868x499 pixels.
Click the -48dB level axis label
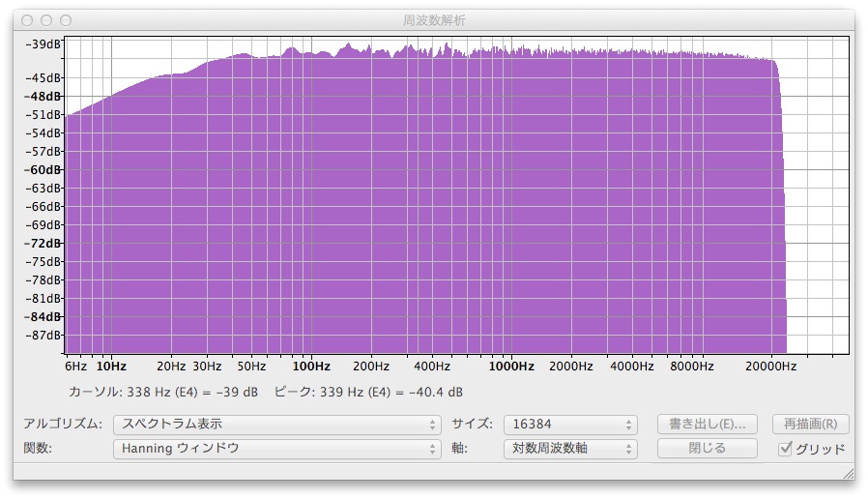pos(43,97)
